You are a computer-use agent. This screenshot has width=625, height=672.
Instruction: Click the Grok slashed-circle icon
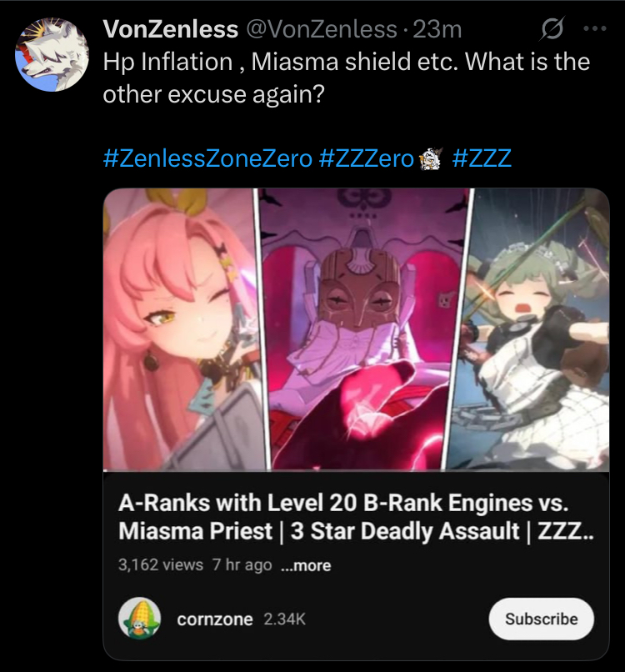552,28
